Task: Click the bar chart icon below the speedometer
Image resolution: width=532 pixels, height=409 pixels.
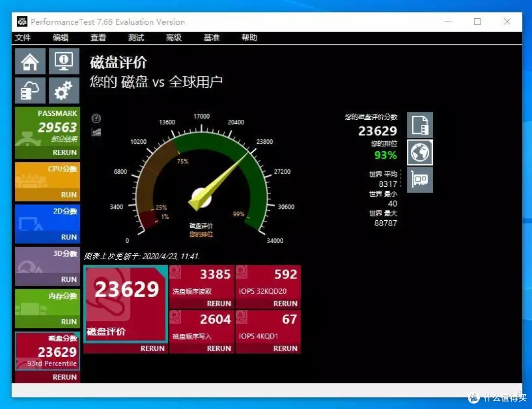Action: (96, 131)
